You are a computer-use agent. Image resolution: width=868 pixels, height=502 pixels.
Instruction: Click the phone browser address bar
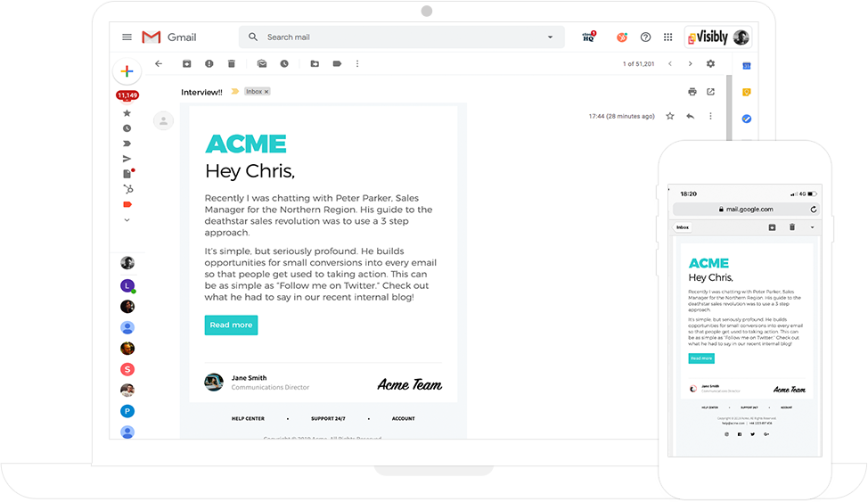click(x=746, y=210)
